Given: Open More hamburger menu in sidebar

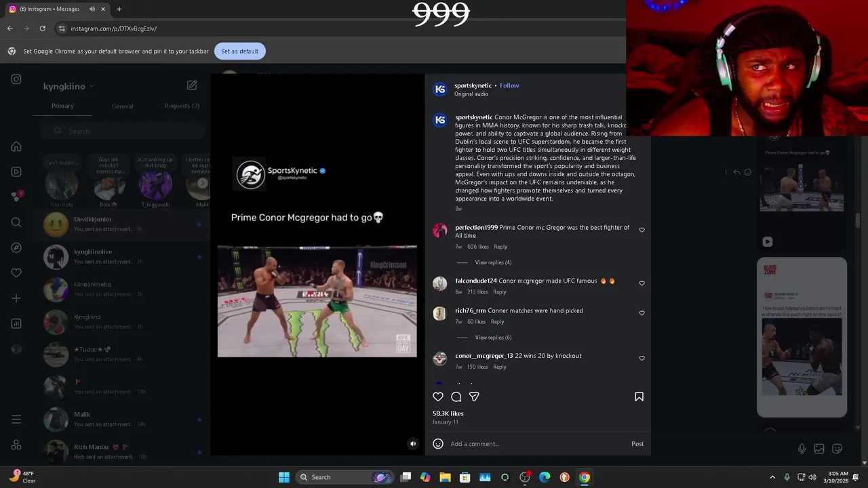Looking at the screenshot, I should click(16, 420).
